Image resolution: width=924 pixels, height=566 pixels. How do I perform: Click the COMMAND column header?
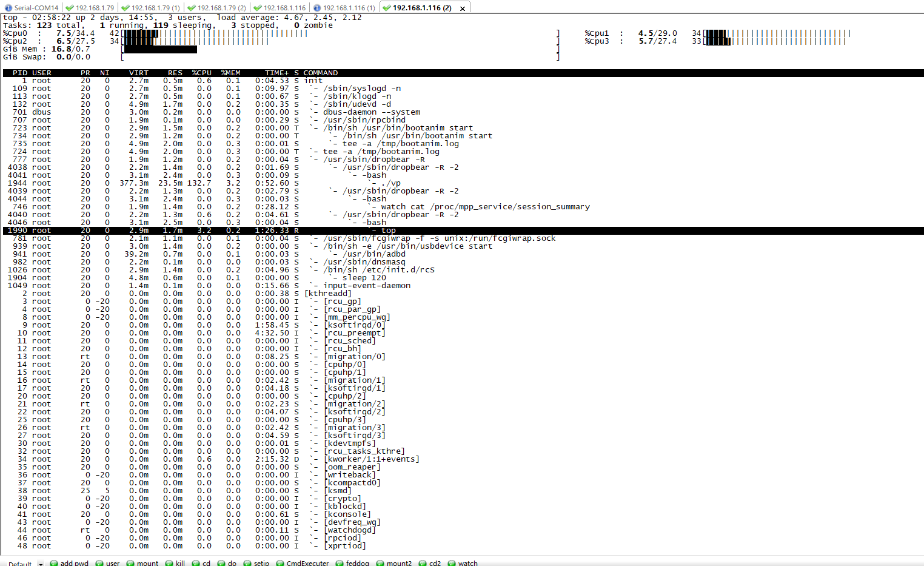(x=321, y=73)
